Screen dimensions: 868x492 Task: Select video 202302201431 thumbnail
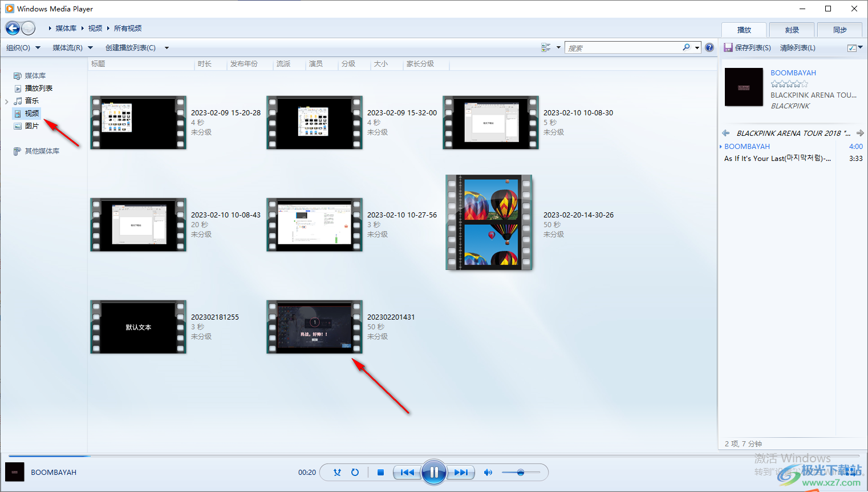point(314,327)
